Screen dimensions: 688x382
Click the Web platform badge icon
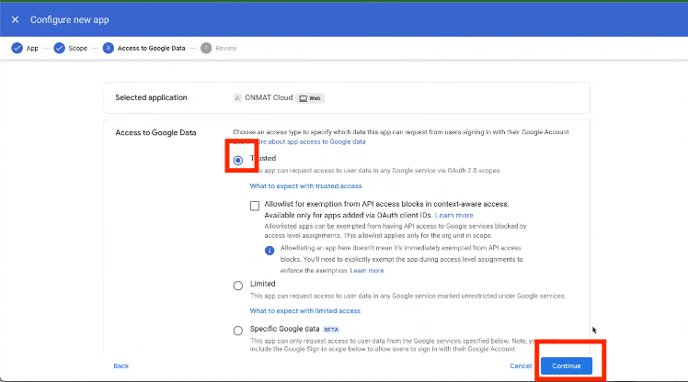303,98
